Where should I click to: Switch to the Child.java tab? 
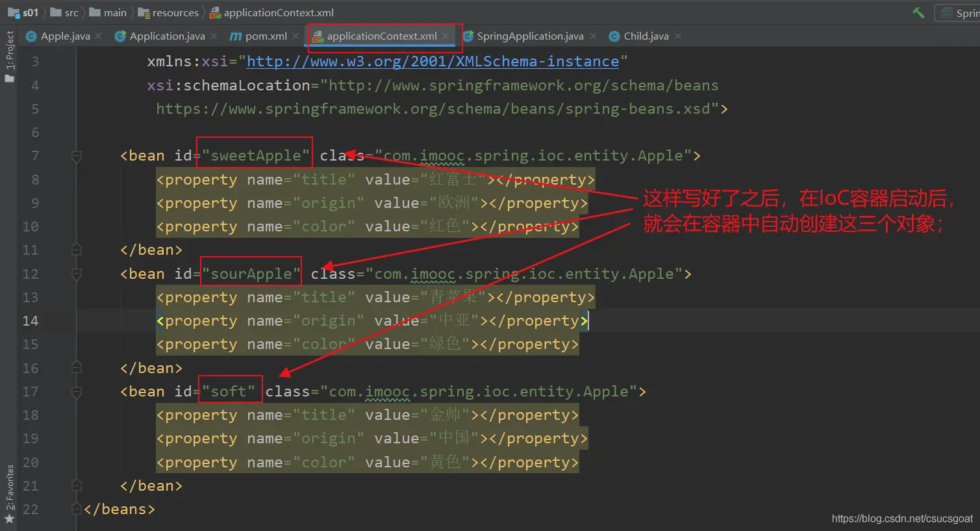point(645,36)
